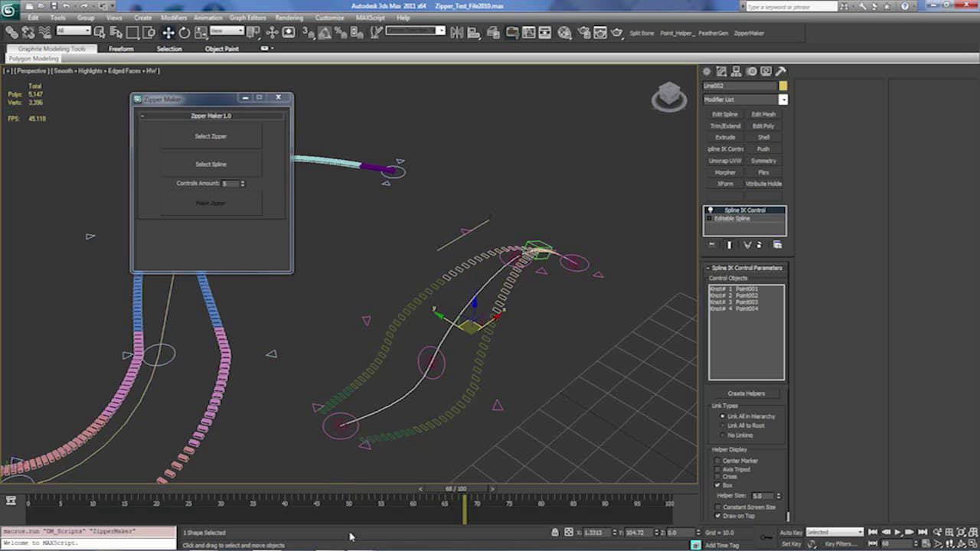Click the Bind to Space Warp icon
The height and width of the screenshot is (551, 980).
(44, 32)
